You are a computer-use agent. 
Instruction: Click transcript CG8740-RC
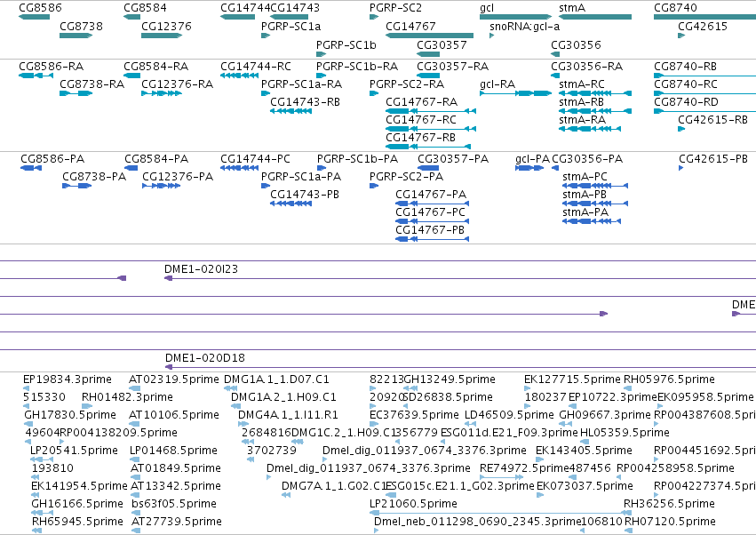pos(704,93)
